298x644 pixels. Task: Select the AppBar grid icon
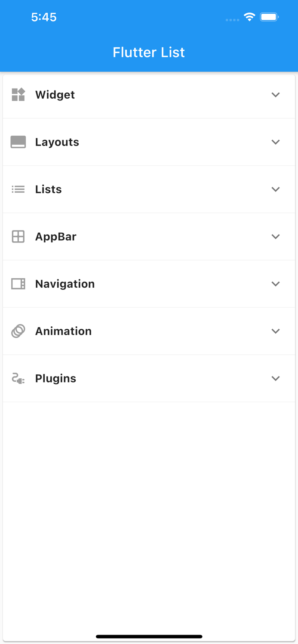(x=18, y=237)
